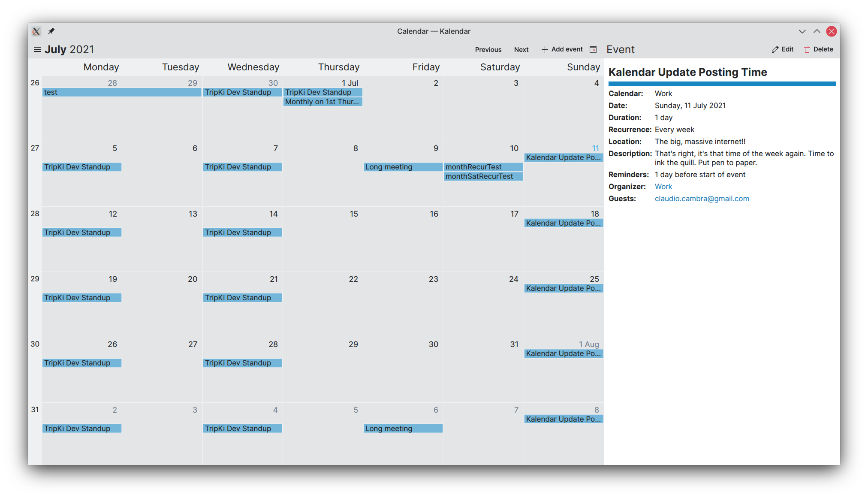Click 'The big, massive internet!!' location
The height and width of the screenshot is (498, 868).
(x=700, y=142)
